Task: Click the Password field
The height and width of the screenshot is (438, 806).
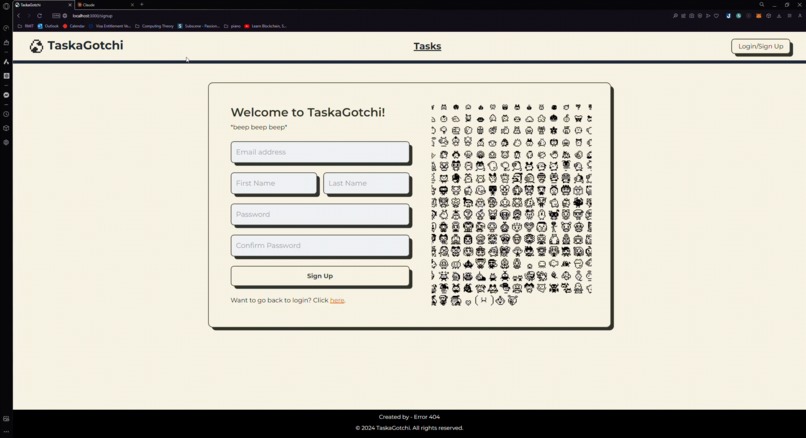Action: [320, 214]
